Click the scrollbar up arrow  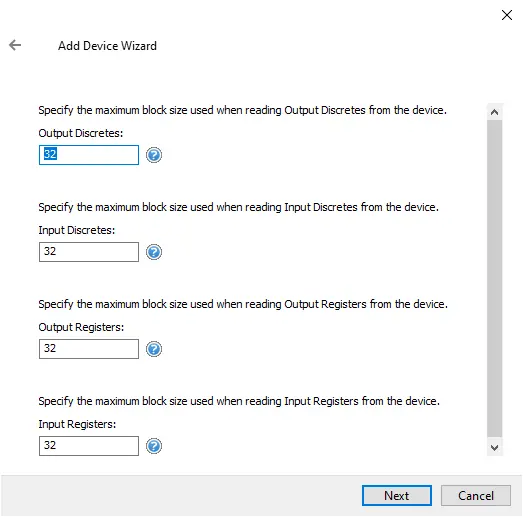pos(494,112)
